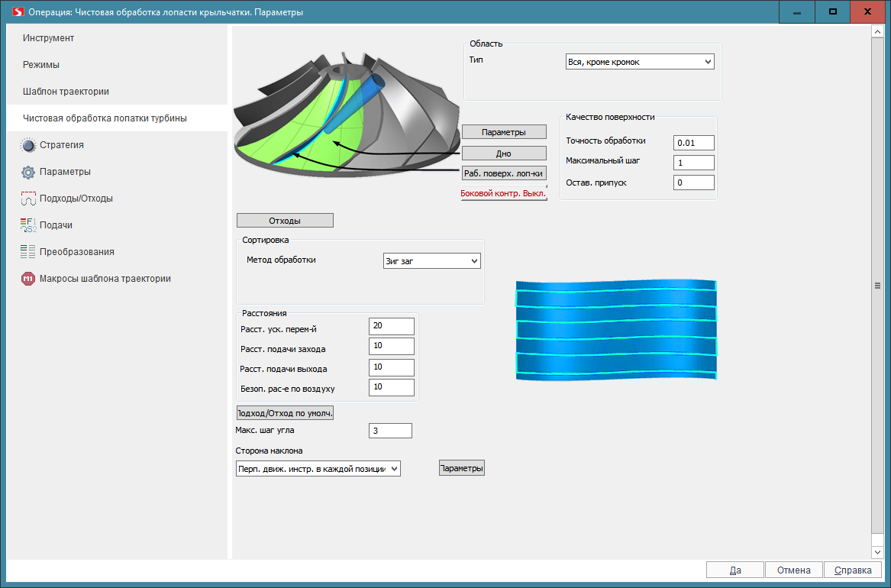Click the Отходы button
The height and width of the screenshot is (588, 891).
click(x=285, y=221)
